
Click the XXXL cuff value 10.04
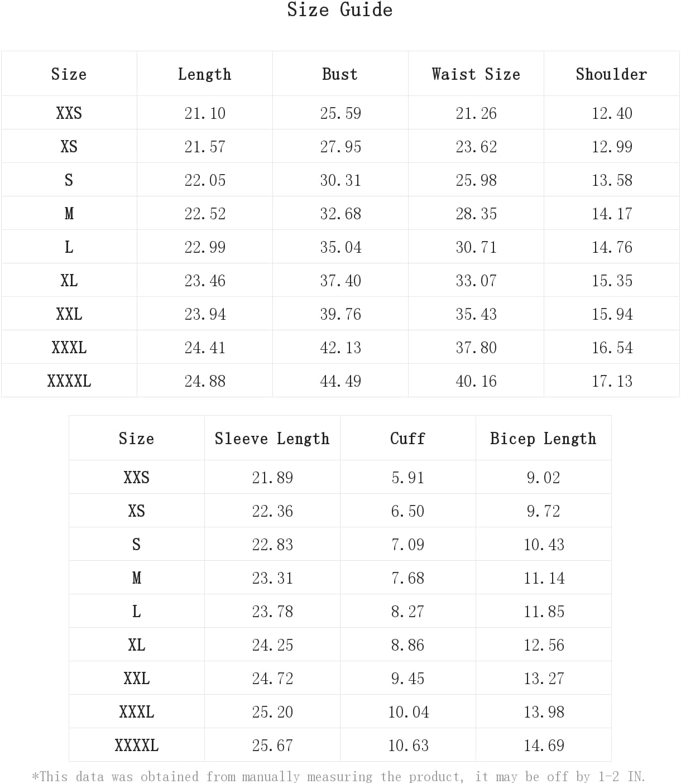click(x=409, y=712)
